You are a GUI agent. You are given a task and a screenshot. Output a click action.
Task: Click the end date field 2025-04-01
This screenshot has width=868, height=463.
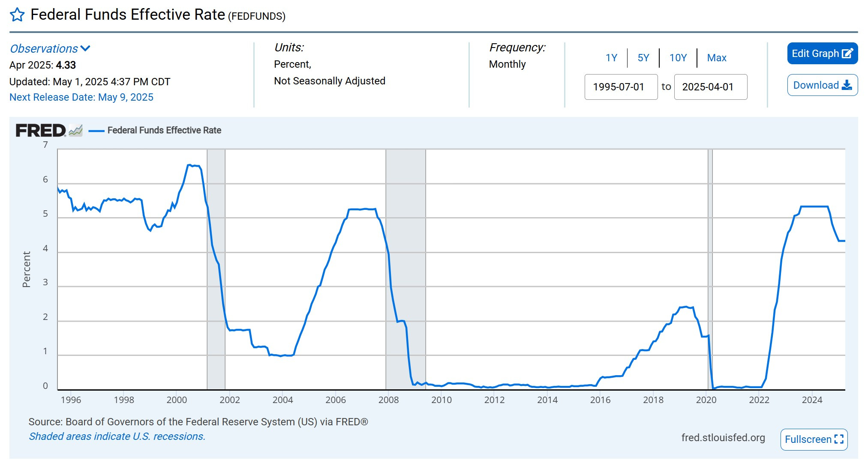710,87
